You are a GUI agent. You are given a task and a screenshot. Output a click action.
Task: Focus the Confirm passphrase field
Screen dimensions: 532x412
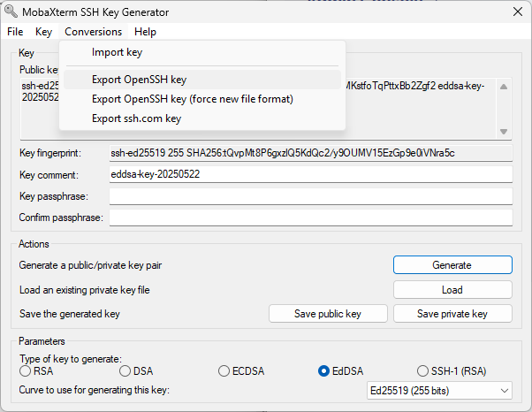pos(311,217)
